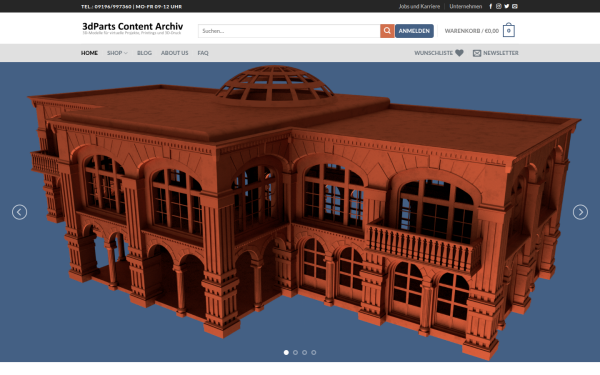This screenshot has height=375, width=600.
Task: Open the Jobs und Karriere link
Action: (x=419, y=6)
